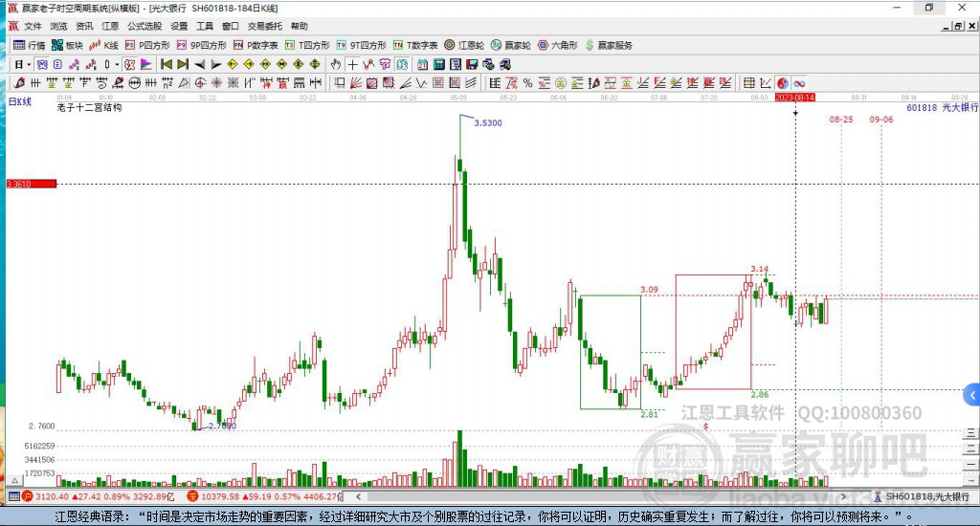Open the 板块 sector view
This screenshot has width=980, height=526.
click(x=67, y=45)
